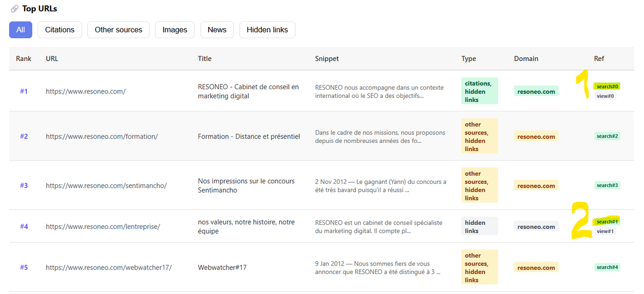Viewport: 644px width, 294px height.
Task: Select the All filter tab
Action: click(20, 30)
